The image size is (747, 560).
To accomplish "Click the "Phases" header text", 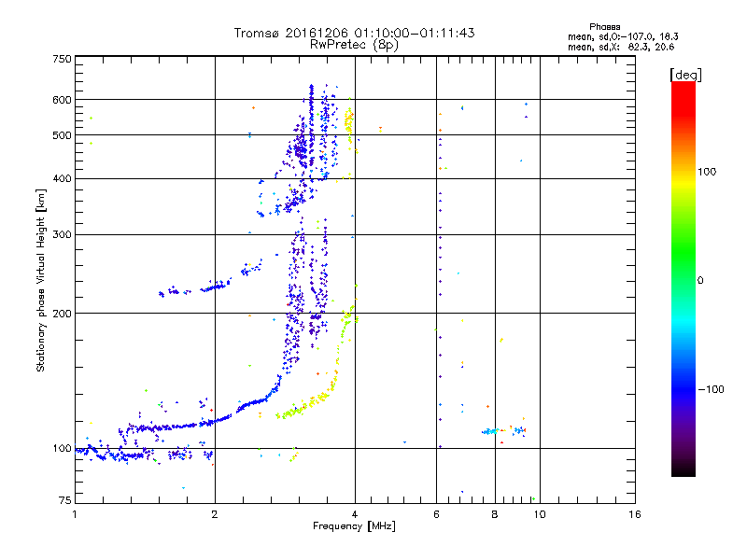I will tap(604, 27).
